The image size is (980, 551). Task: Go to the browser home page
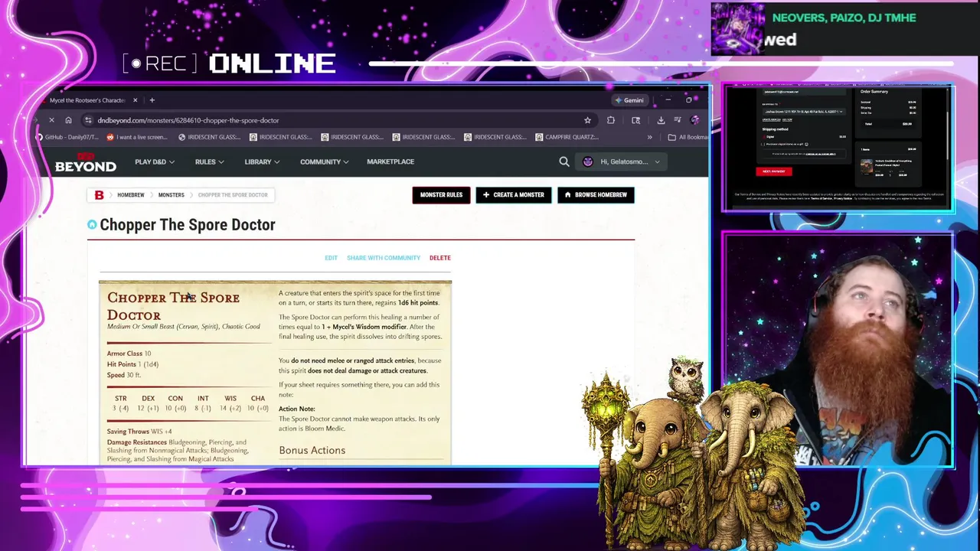pos(68,120)
